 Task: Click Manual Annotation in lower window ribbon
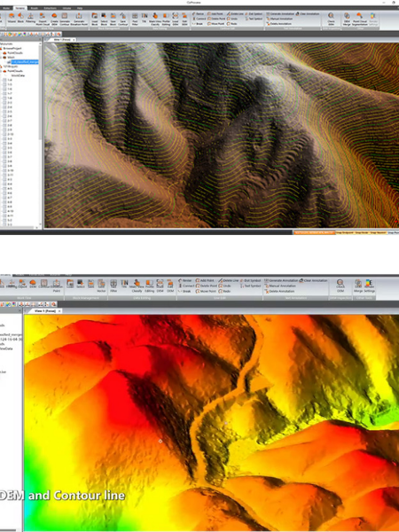(x=280, y=286)
